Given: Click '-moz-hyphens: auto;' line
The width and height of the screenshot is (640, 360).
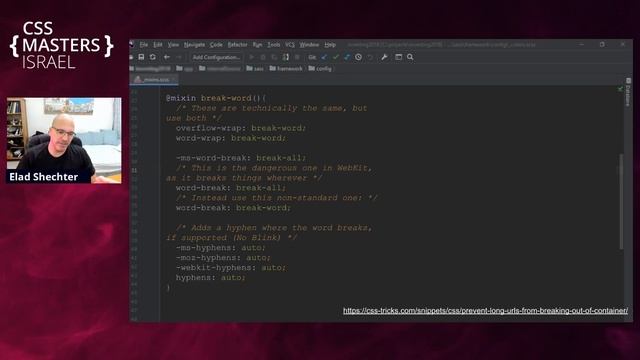Looking at the screenshot, I should click(x=223, y=258).
